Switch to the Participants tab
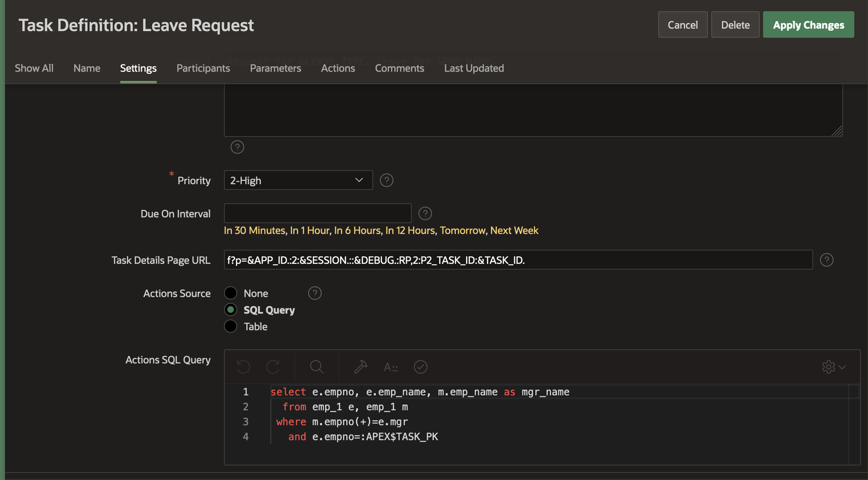868x480 pixels. 203,68
